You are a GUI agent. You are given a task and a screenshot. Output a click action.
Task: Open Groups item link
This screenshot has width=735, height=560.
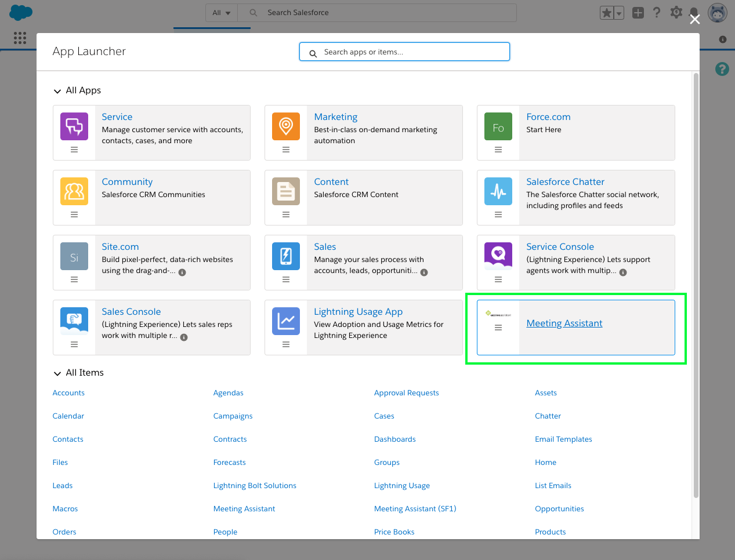point(387,462)
